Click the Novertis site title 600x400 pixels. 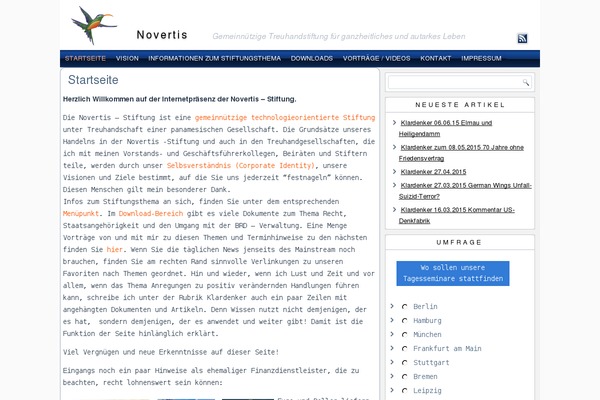(x=162, y=35)
